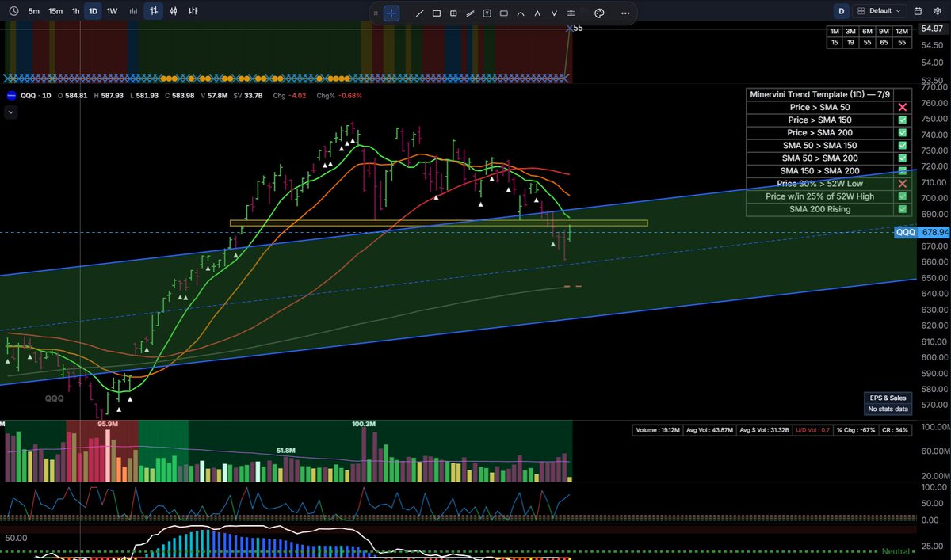Click the blue QQQ symbol logo
The height and width of the screenshot is (560, 951).
point(11,96)
